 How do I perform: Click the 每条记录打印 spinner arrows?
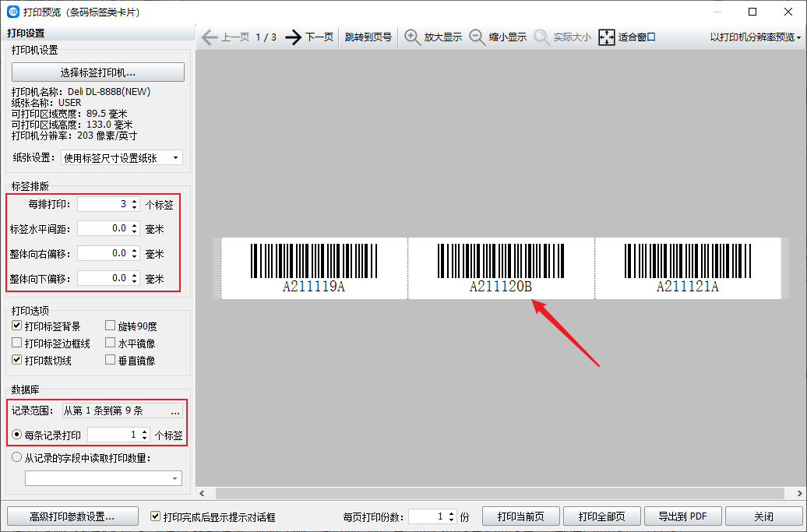pyautogui.click(x=145, y=435)
